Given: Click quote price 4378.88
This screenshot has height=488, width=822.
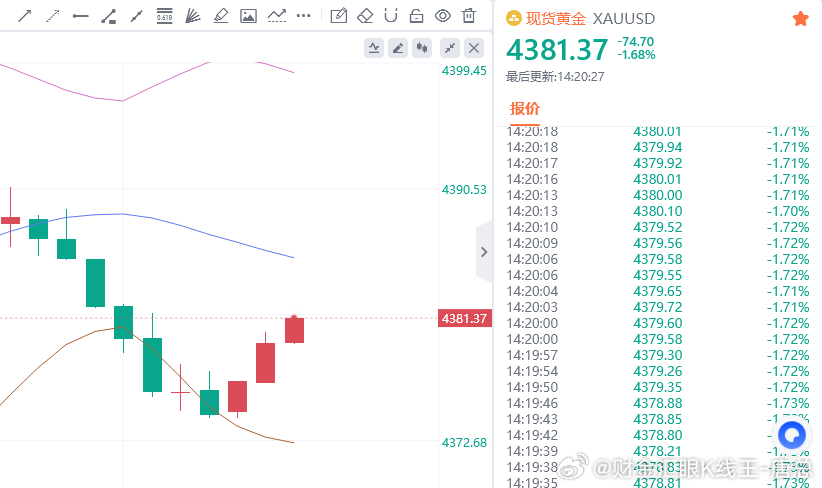Looking at the screenshot, I should (658, 403).
